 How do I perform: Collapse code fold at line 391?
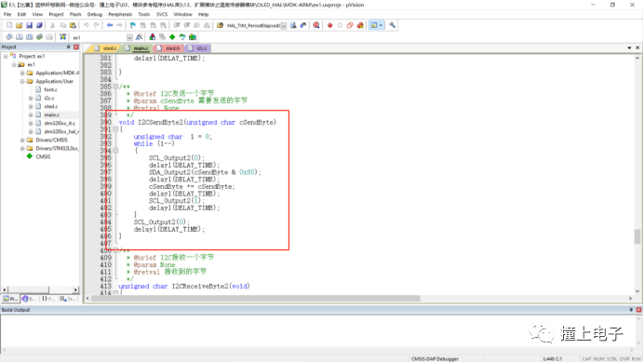tap(115, 129)
